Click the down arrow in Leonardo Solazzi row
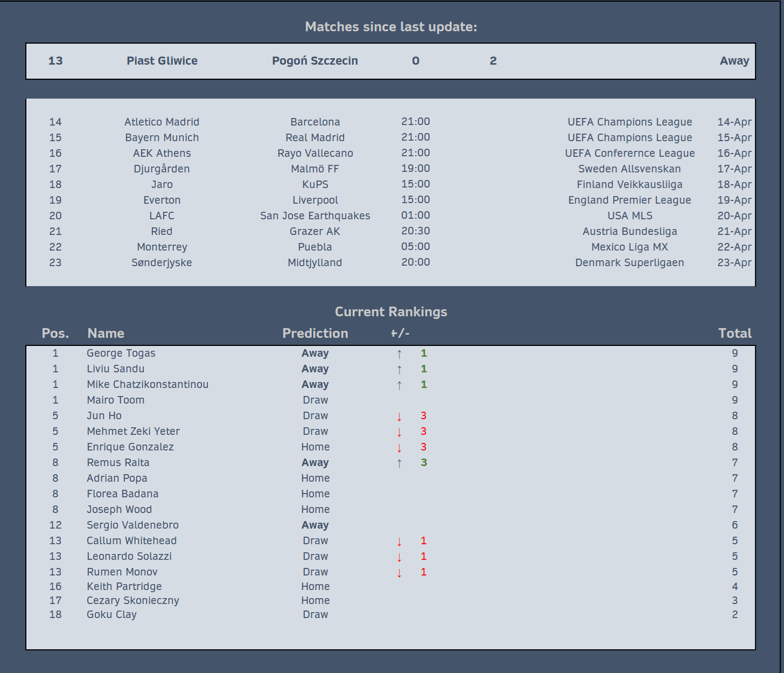This screenshot has height=673, width=784. [x=399, y=557]
